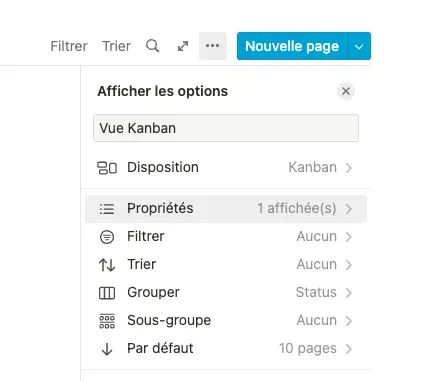The width and height of the screenshot is (433, 381).
Task: Open the Sous-groupe menu entry
Action: click(x=226, y=321)
